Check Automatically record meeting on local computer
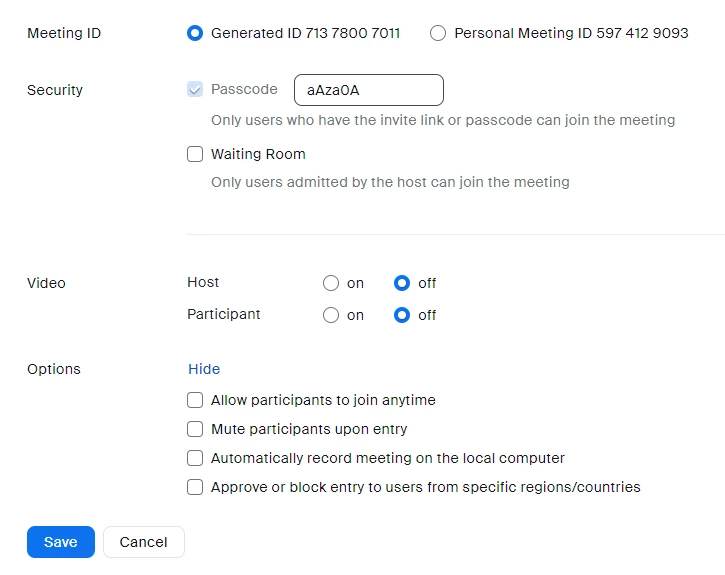Screen dimensions: 725x575 (195, 458)
